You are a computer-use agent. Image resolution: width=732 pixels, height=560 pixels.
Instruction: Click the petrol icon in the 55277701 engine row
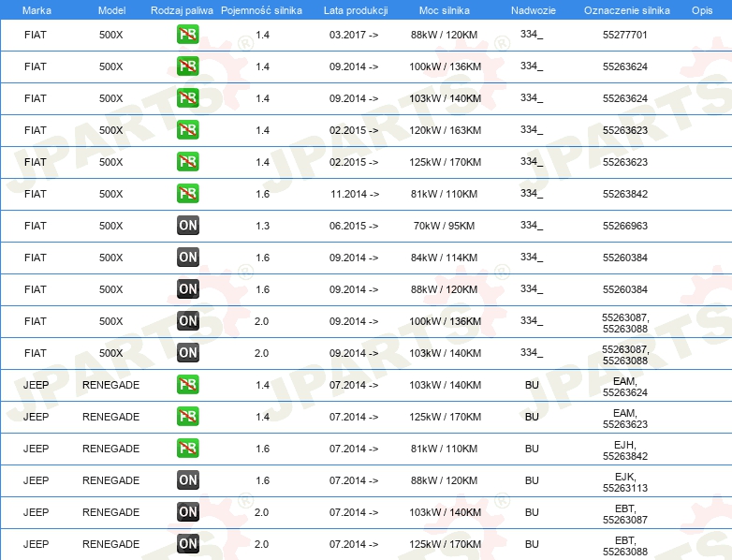pyautogui.click(x=187, y=35)
